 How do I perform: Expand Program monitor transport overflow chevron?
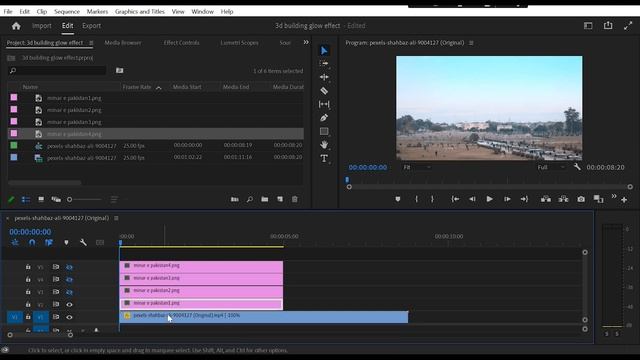614,196
